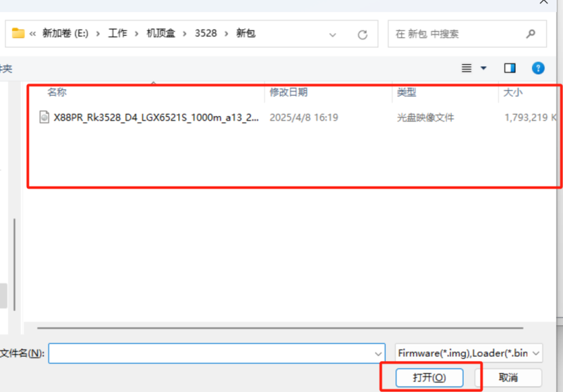Image resolution: width=563 pixels, height=392 pixels.
Task: Click the double chevron before 新加卷 (E:)
Action: 33,34
